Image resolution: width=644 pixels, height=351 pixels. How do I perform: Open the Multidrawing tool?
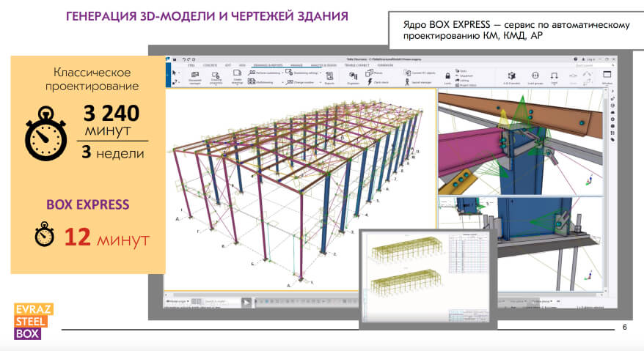(x=261, y=82)
